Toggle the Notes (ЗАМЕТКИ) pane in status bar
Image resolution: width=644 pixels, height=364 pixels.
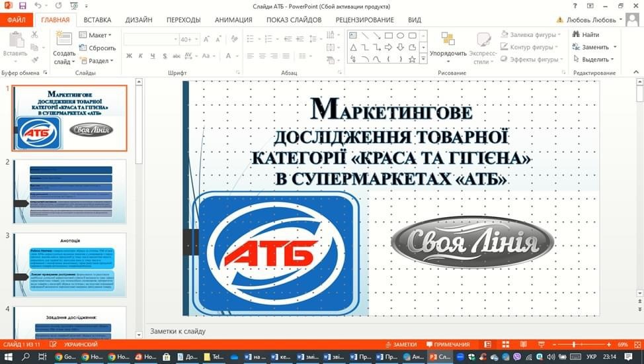click(400, 345)
